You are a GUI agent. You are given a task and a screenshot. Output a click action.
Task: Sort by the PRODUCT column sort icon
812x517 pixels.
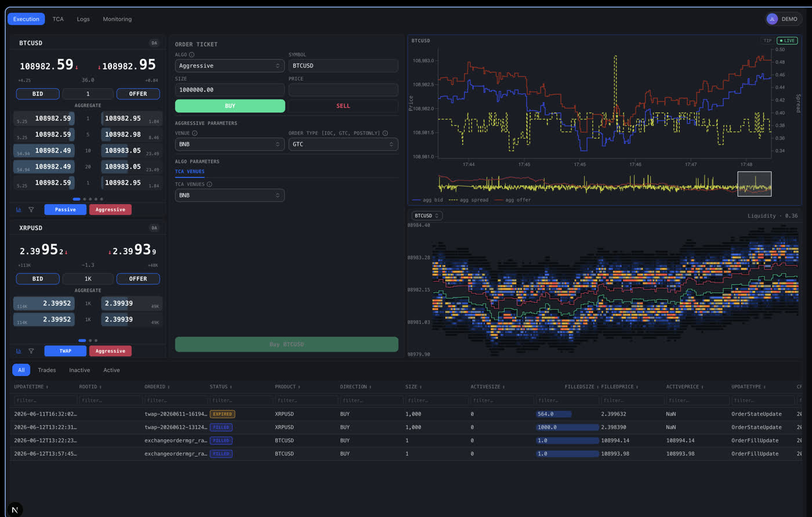tap(299, 387)
